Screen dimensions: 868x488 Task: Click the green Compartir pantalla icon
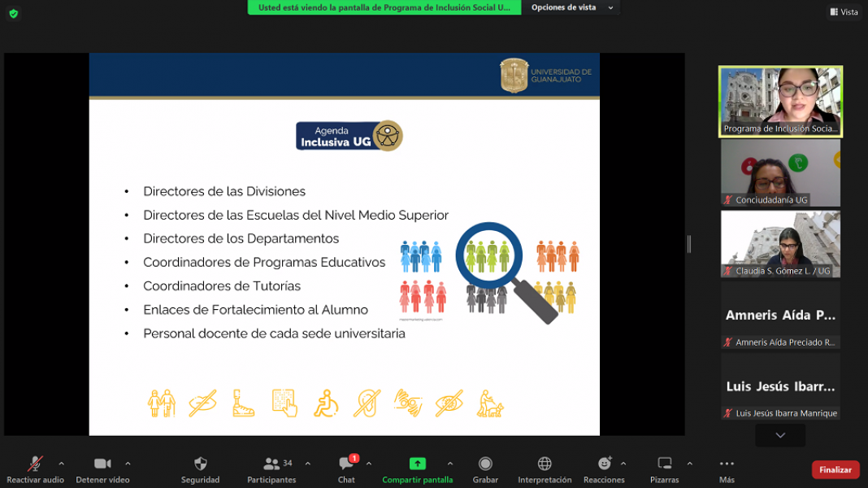pyautogui.click(x=417, y=464)
